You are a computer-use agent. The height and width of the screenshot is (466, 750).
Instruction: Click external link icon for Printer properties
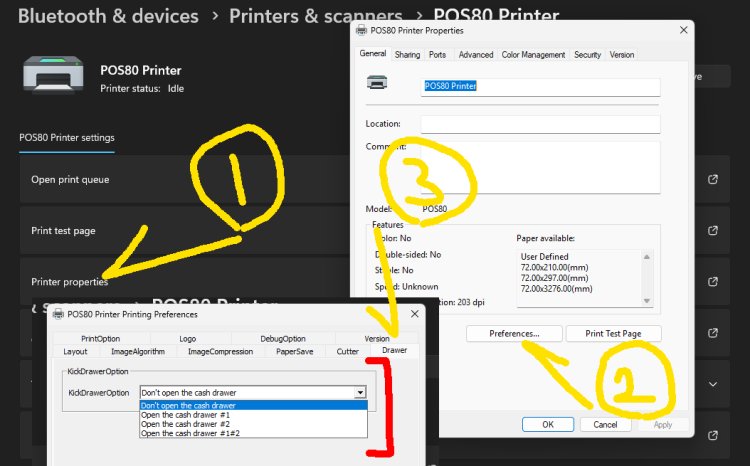(x=713, y=281)
